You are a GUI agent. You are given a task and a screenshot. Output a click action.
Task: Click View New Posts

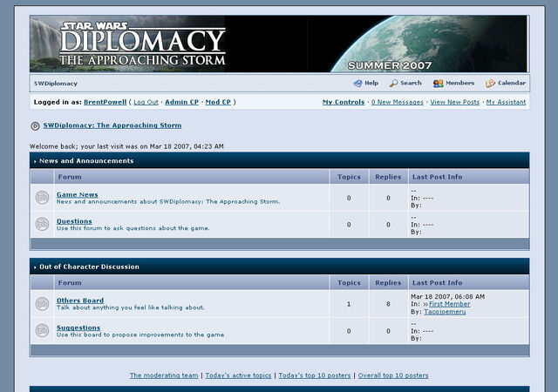click(x=455, y=102)
